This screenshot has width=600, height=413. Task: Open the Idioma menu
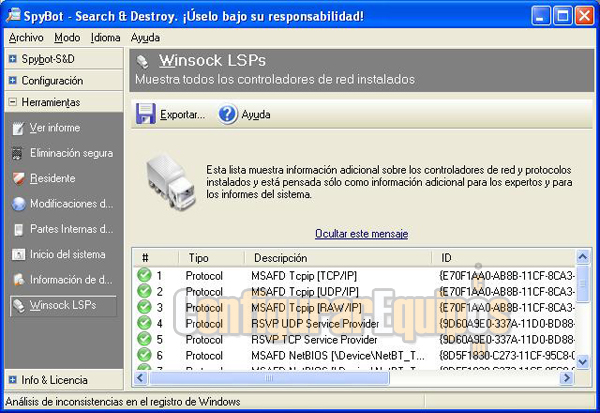click(x=105, y=38)
